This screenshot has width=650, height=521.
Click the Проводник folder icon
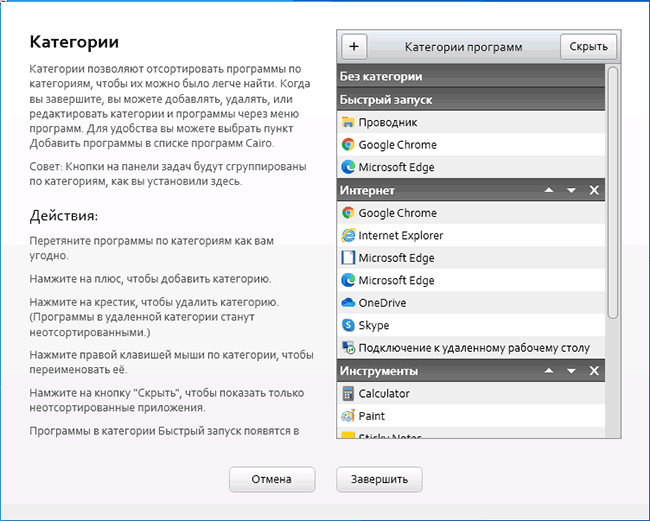click(348, 122)
